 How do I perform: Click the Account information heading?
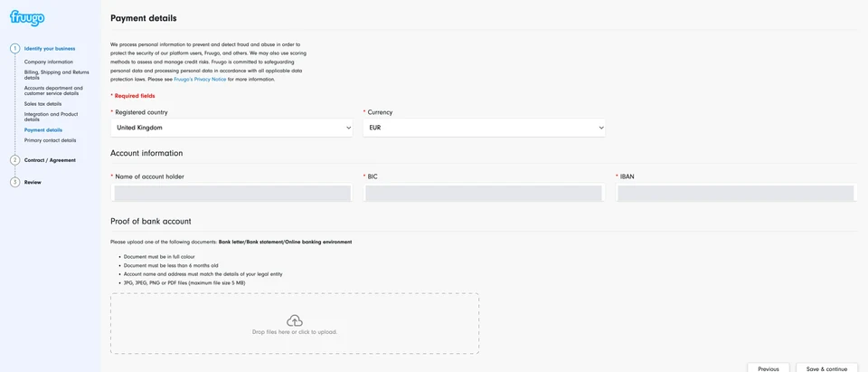pyautogui.click(x=146, y=153)
